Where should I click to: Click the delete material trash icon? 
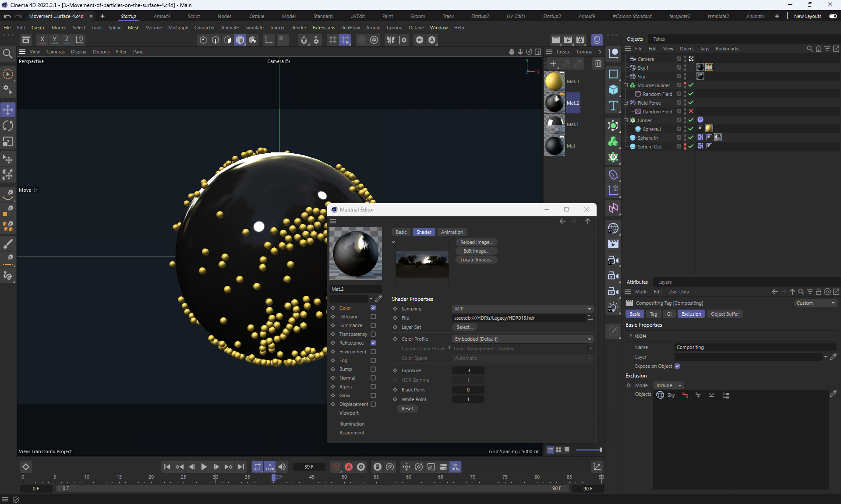[x=598, y=63]
